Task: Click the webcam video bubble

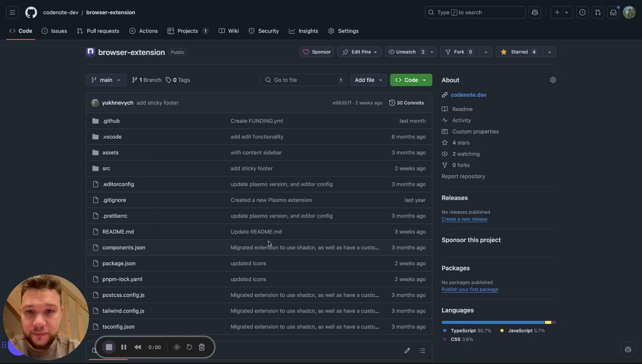Action: coord(46,317)
